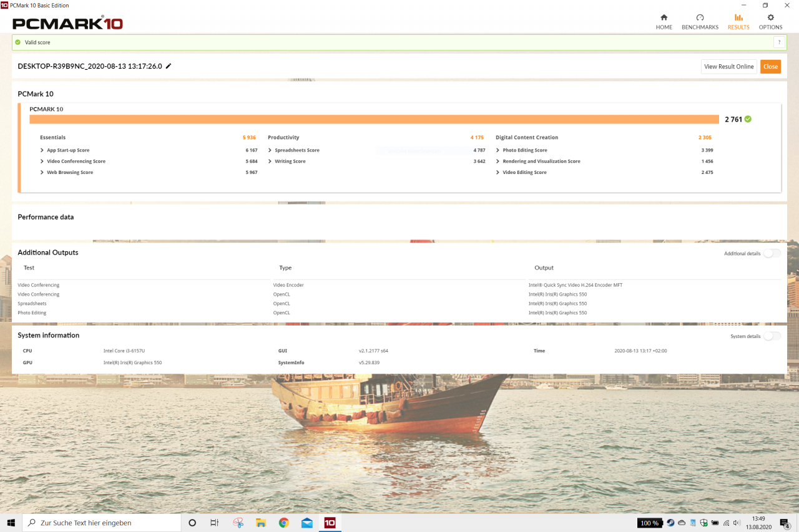Open Windows Security shield tray icon
This screenshot has height=532, width=799.
click(x=703, y=523)
